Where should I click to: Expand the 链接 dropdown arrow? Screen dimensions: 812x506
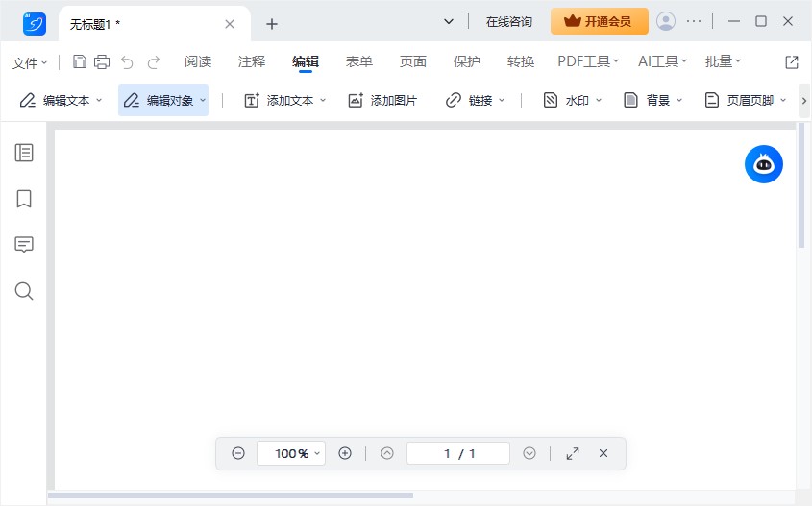pyautogui.click(x=502, y=101)
